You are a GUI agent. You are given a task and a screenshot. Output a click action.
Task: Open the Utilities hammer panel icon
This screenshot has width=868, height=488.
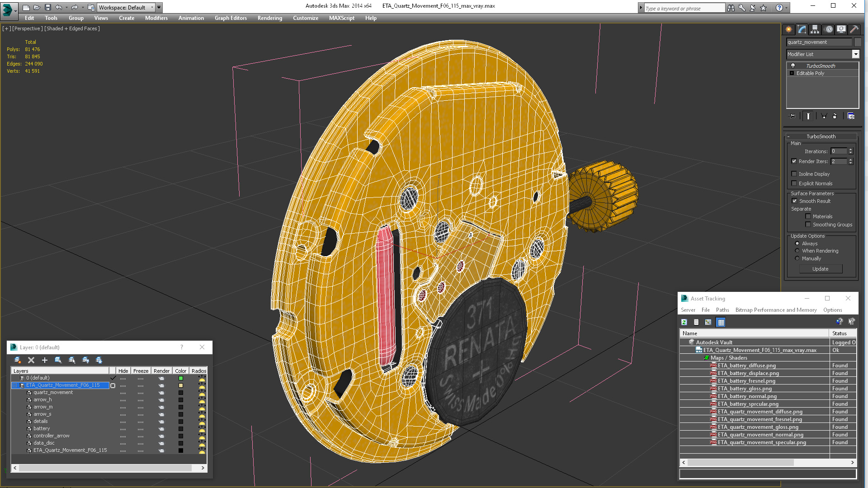854,29
